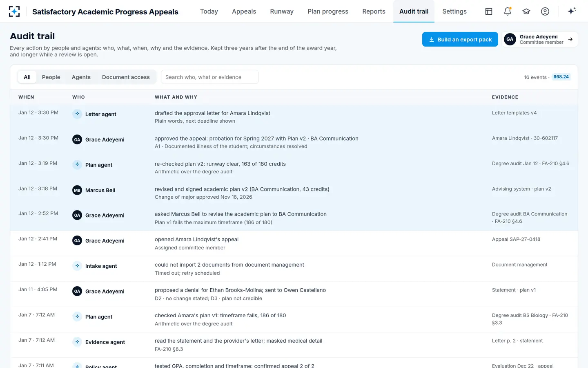Open the Appeals tab
This screenshot has height=368, width=588.
click(244, 11)
